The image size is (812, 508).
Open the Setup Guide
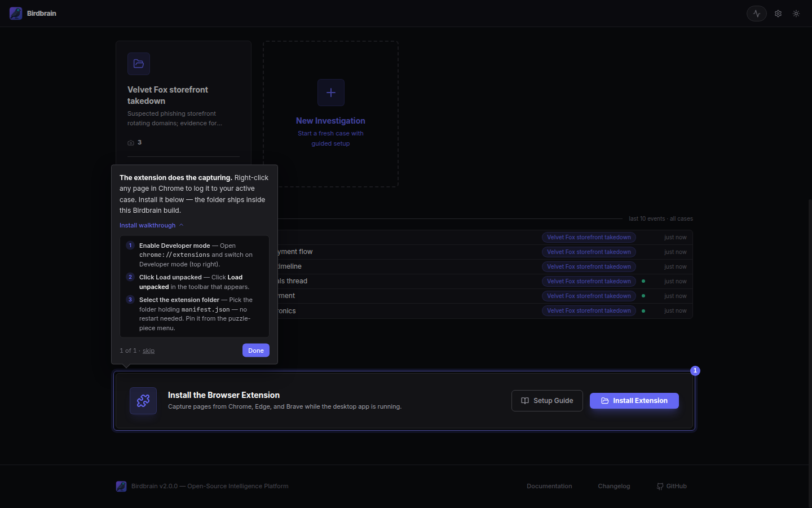click(547, 401)
